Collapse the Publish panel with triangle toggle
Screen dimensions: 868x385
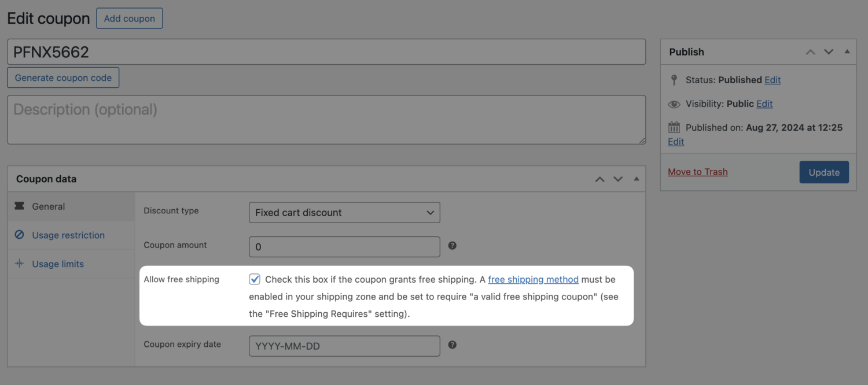coord(847,51)
